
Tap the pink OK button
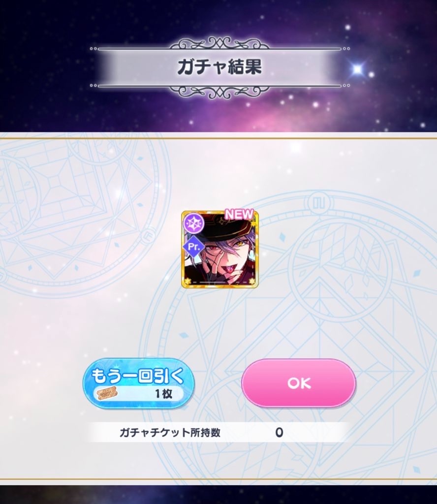299,383
